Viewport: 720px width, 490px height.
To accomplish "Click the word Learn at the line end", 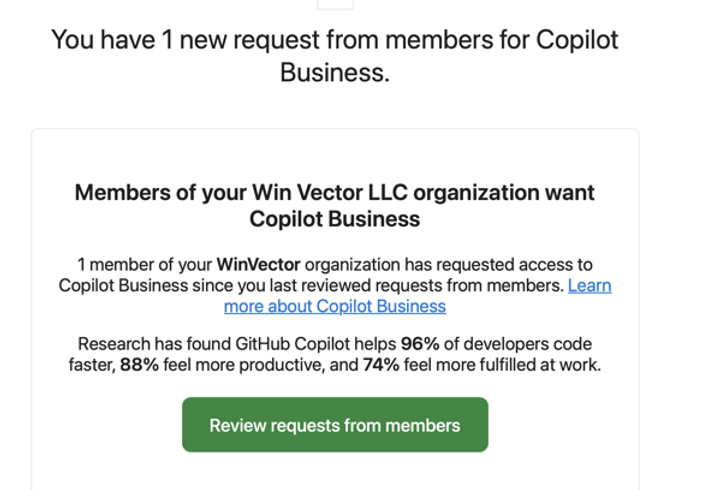I will tap(590, 286).
